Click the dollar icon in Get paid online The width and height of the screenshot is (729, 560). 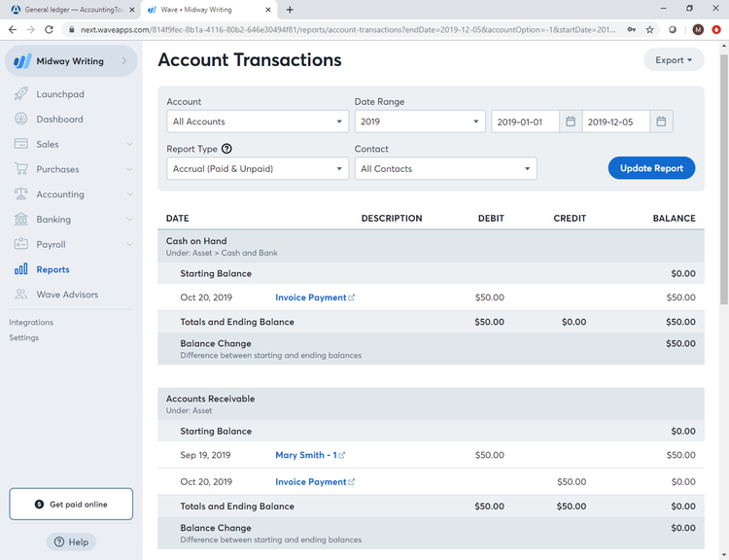pos(39,505)
